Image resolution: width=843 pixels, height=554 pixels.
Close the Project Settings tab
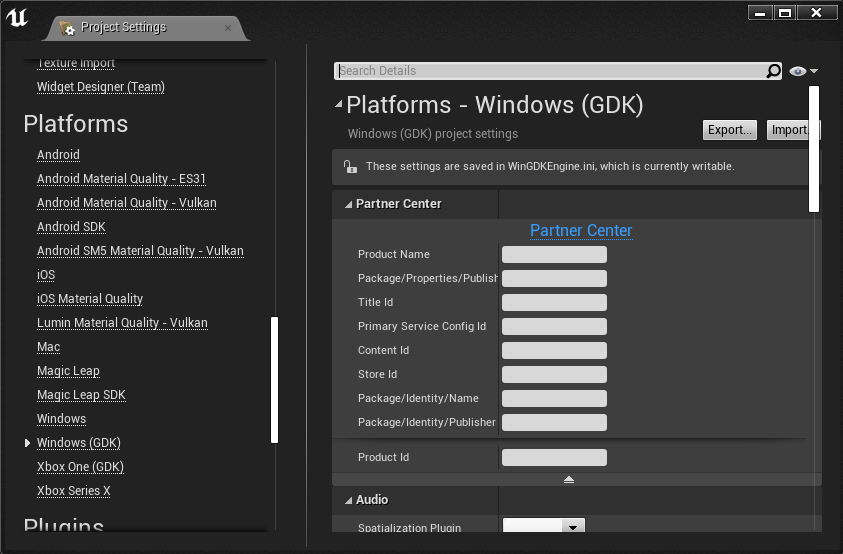point(228,28)
